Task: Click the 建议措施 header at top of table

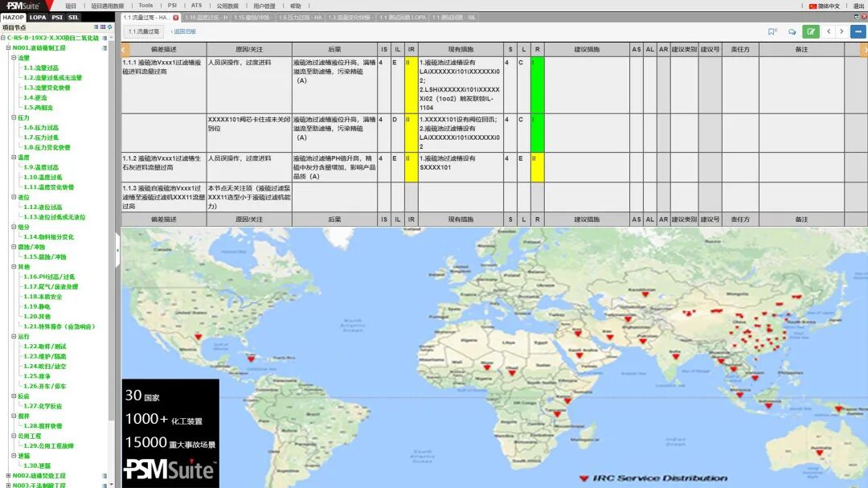Action: (587, 49)
